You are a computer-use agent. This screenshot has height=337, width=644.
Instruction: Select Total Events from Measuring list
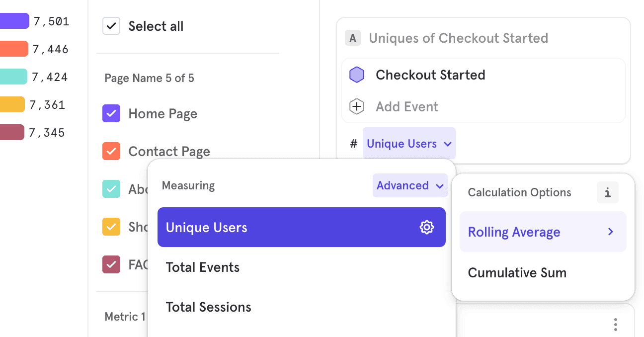coord(203,267)
